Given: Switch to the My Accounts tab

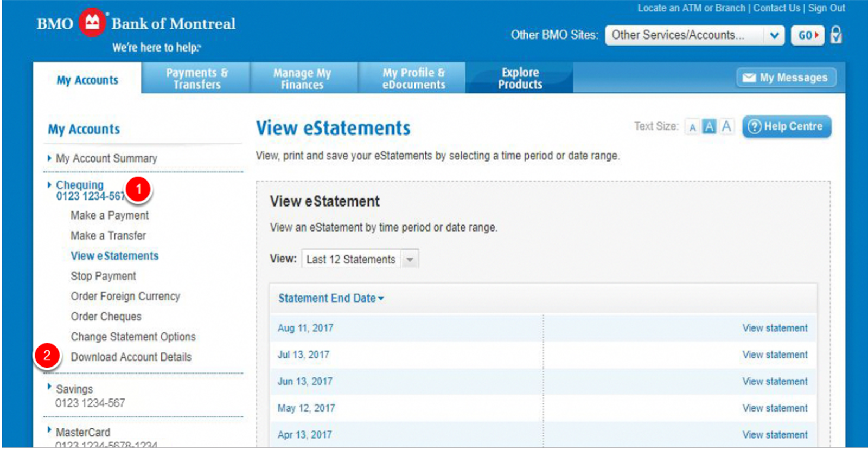Looking at the screenshot, I should (x=87, y=80).
